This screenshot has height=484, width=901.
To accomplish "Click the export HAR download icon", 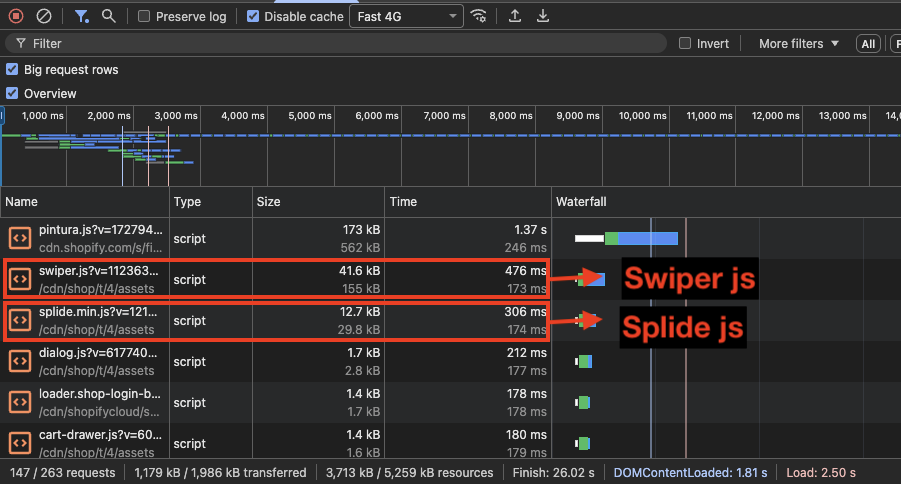I will 543,16.
